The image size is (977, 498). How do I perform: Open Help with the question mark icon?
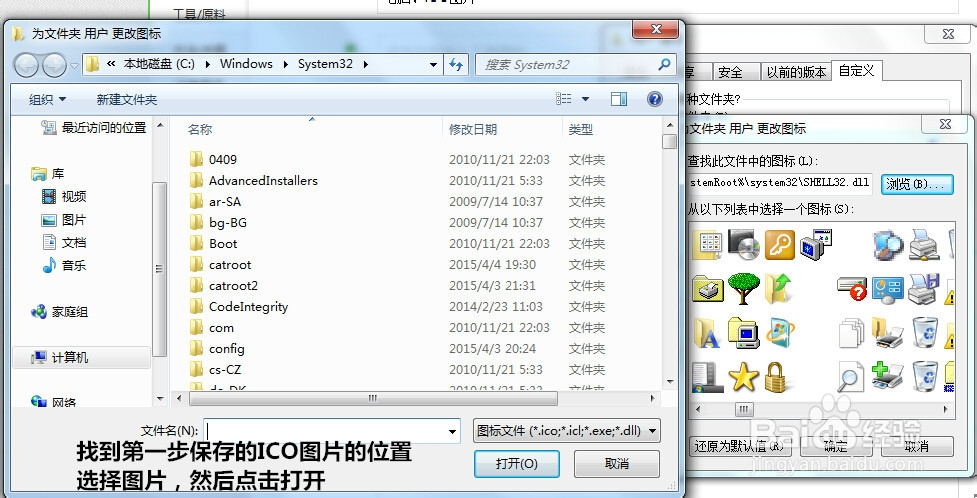(654, 98)
